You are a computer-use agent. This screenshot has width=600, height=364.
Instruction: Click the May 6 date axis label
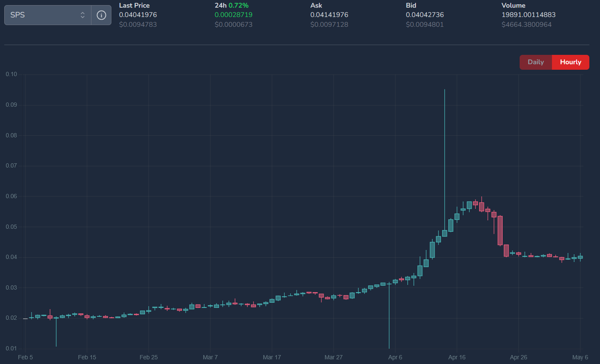click(580, 357)
